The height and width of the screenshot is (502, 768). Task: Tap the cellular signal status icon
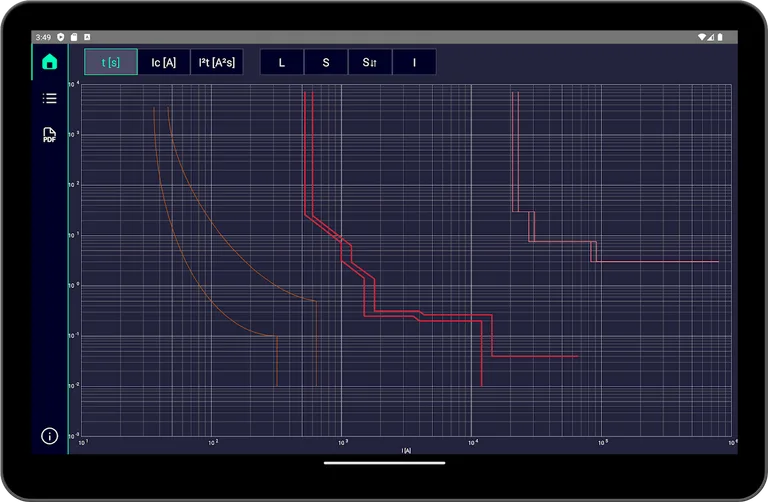pyautogui.click(x=711, y=37)
